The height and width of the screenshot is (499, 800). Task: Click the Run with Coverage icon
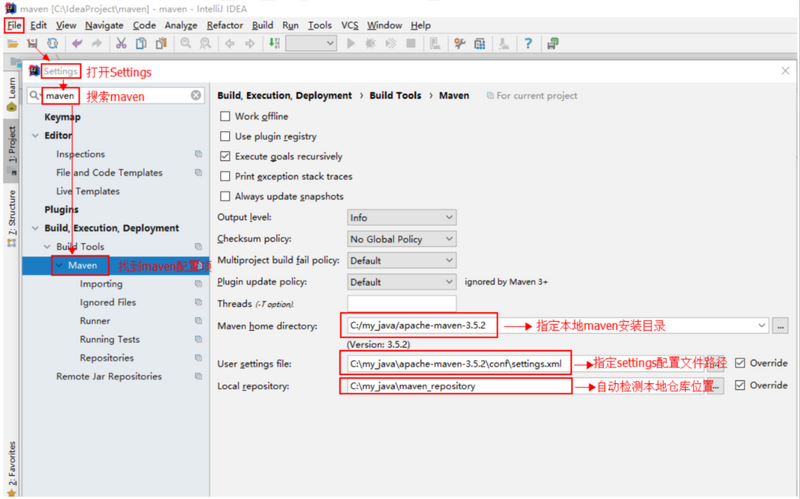coord(391,44)
